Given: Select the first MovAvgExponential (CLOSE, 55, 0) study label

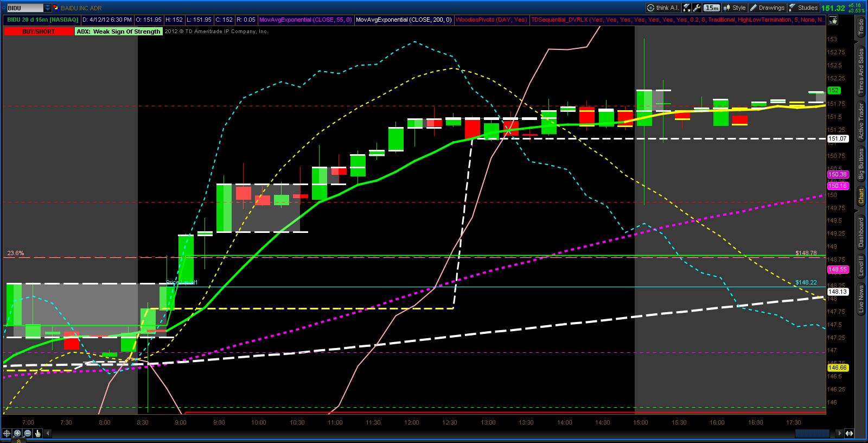Looking at the screenshot, I should point(306,20).
